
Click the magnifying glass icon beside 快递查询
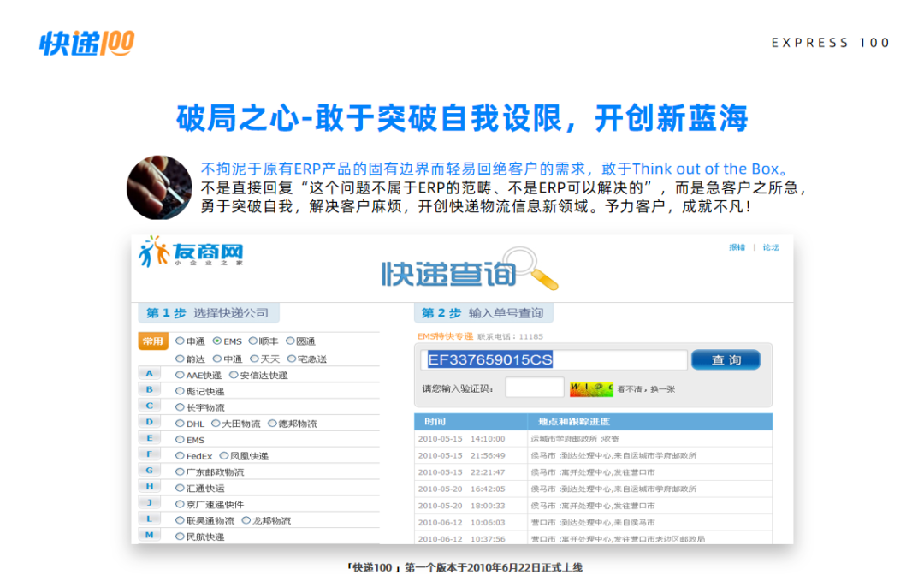pyautogui.click(x=530, y=268)
